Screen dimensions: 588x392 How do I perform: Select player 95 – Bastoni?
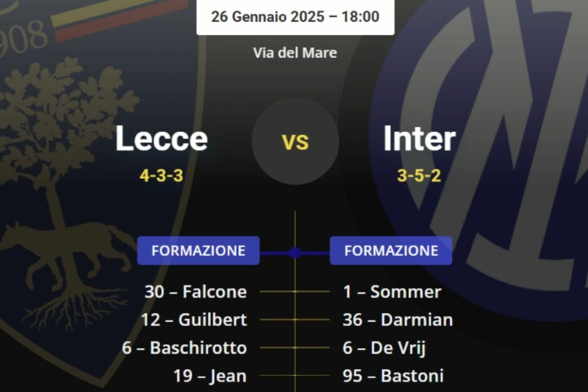(x=393, y=376)
